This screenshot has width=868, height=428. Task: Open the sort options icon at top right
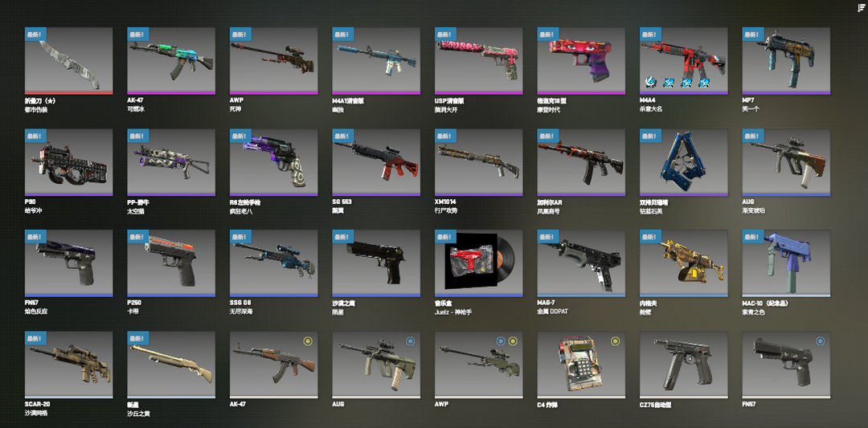pos(862,7)
